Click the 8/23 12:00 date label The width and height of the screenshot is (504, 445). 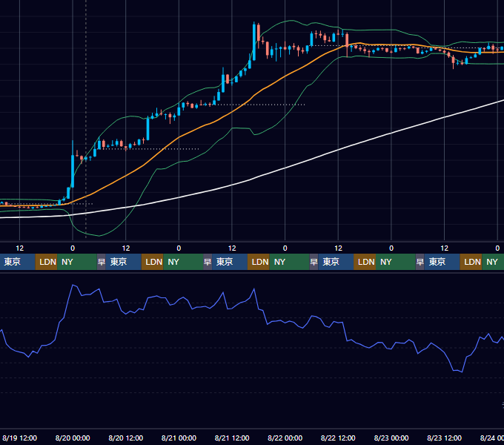point(444,438)
